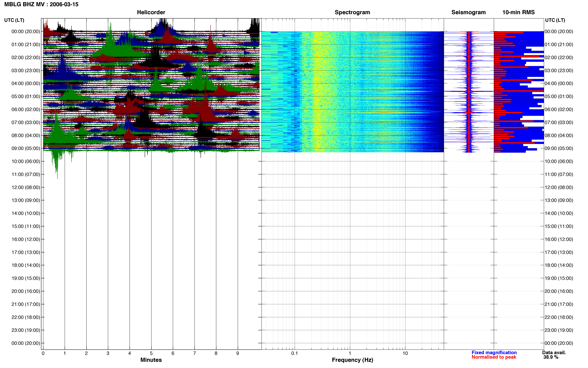Click the left '21:00 (17:00)' time label
The width and height of the screenshot is (588, 368).
[x=26, y=304]
